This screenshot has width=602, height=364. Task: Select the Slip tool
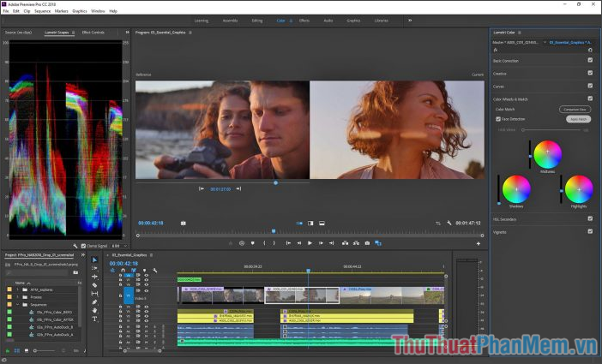tap(94, 294)
